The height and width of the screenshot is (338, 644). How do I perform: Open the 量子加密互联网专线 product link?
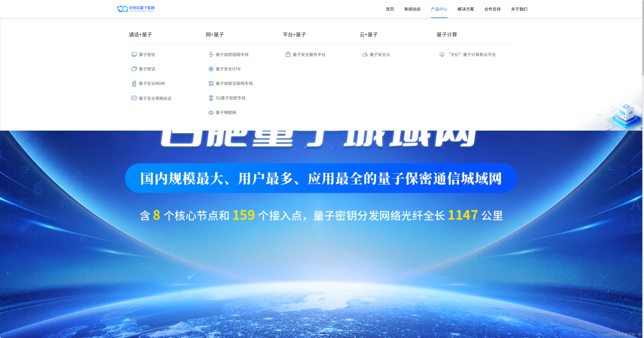(234, 83)
